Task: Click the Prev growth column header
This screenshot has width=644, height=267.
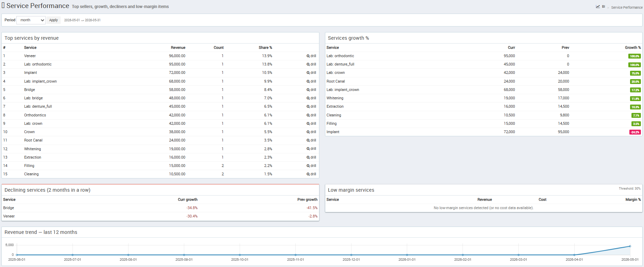Action: [307, 199]
